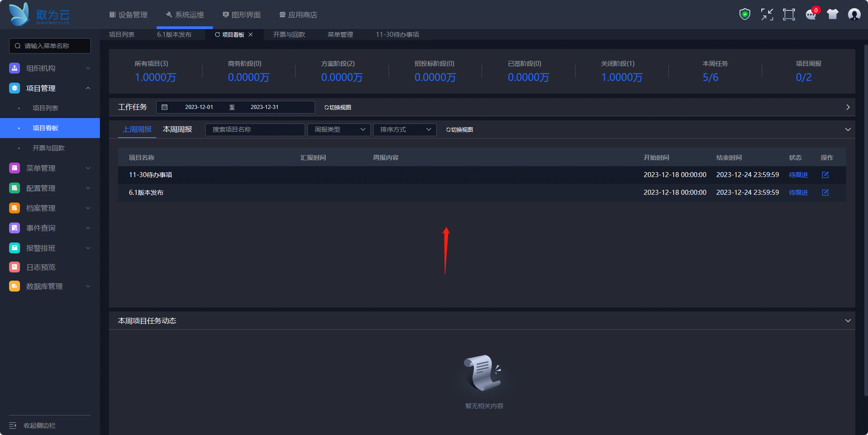Click the 数据库管理 sidebar icon
The height and width of the screenshot is (435, 868).
(x=15, y=286)
